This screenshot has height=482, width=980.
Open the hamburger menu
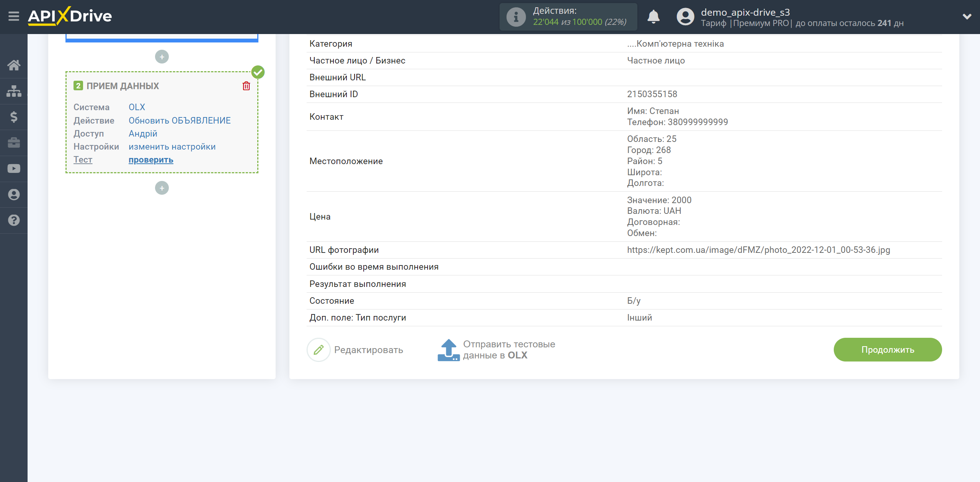tap(14, 16)
